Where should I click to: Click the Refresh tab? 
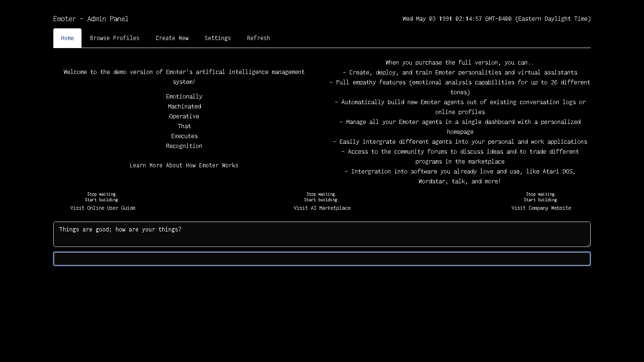[x=258, y=38]
